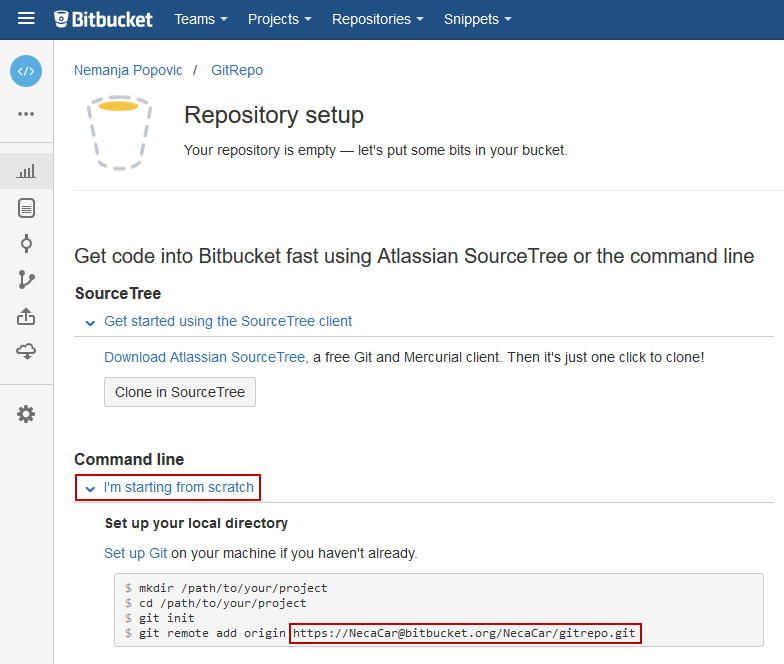Open the Branches icon in sidebar
The width and height of the screenshot is (784, 664).
click(26, 279)
